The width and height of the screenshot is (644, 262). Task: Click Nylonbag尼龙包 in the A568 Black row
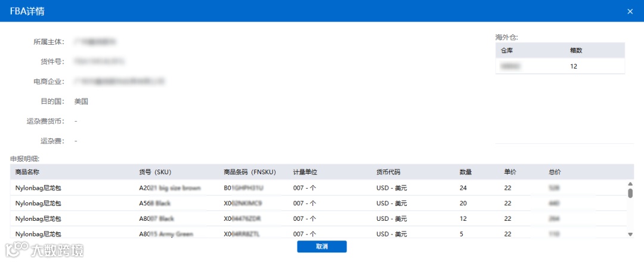pyautogui.click(x=38, y=203)
